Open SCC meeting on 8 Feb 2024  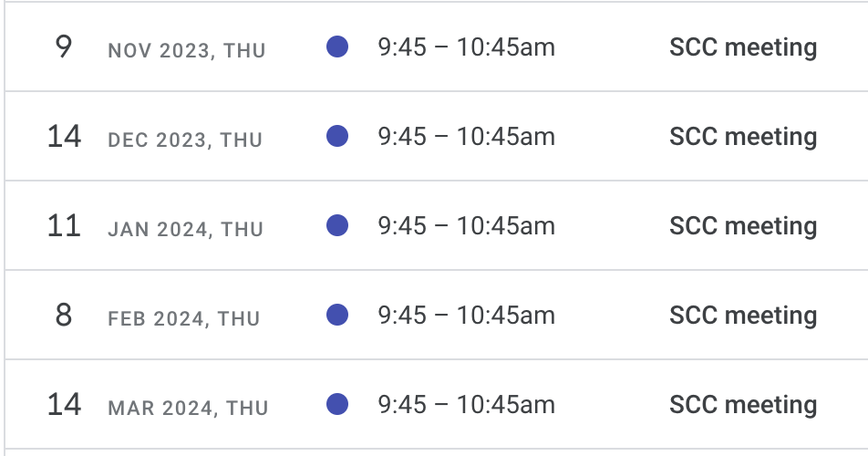coord(743,316)
